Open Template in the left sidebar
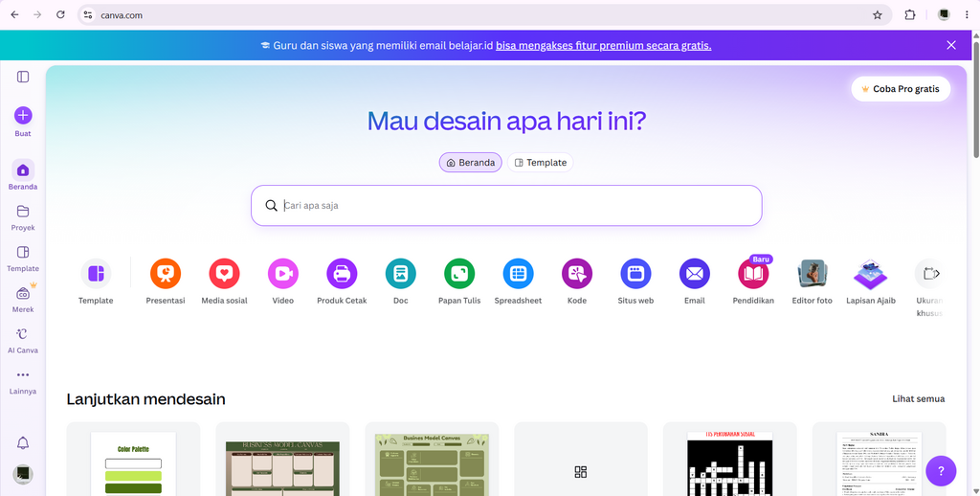The height and width of the screenshot is (496, 980). coord(23,258)
